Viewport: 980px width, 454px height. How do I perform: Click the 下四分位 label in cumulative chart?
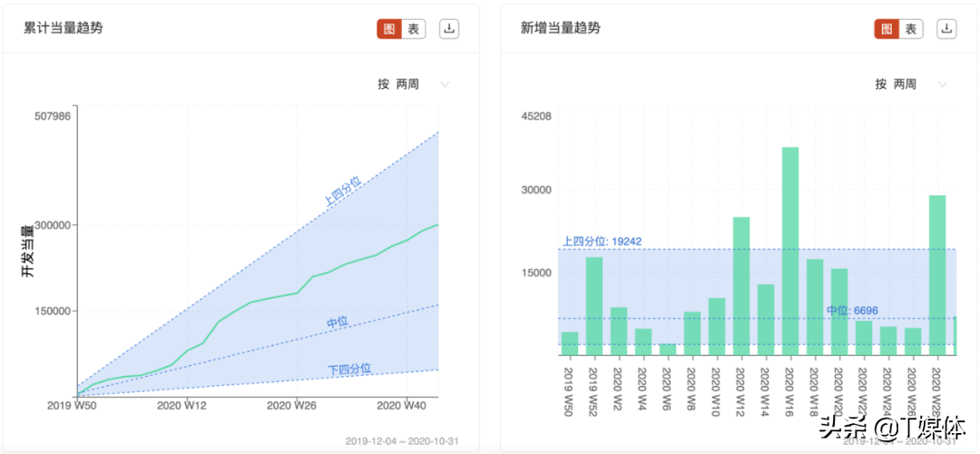click(349, 370)
